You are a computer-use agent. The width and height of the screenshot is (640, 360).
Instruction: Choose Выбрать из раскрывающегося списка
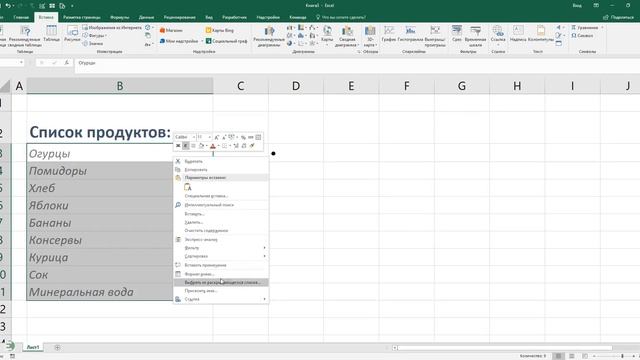coord(221,282)
